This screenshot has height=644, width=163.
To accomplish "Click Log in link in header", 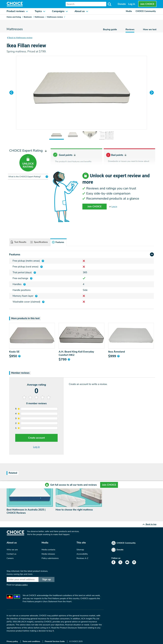I will coord(131,4).
